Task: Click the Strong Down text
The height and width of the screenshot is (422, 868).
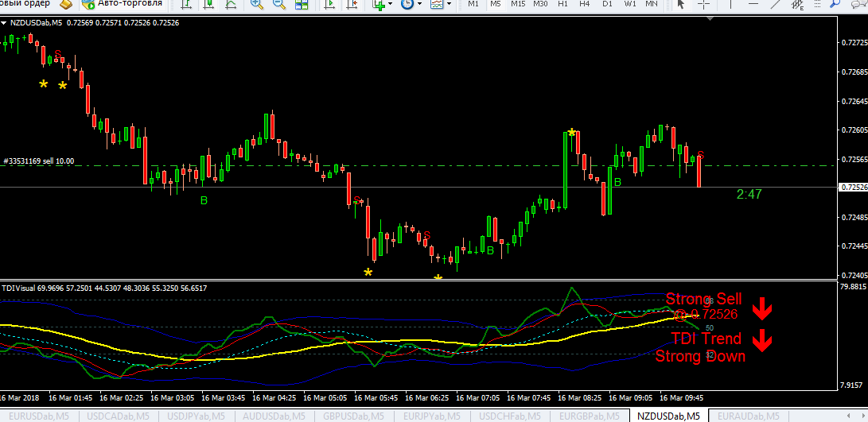Action: coord(700,356)
